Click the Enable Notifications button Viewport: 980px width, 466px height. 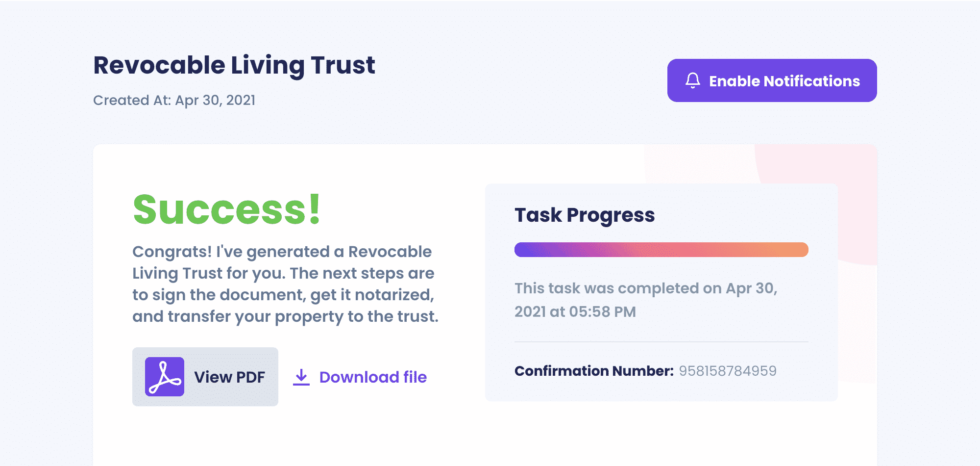(772, 80)
